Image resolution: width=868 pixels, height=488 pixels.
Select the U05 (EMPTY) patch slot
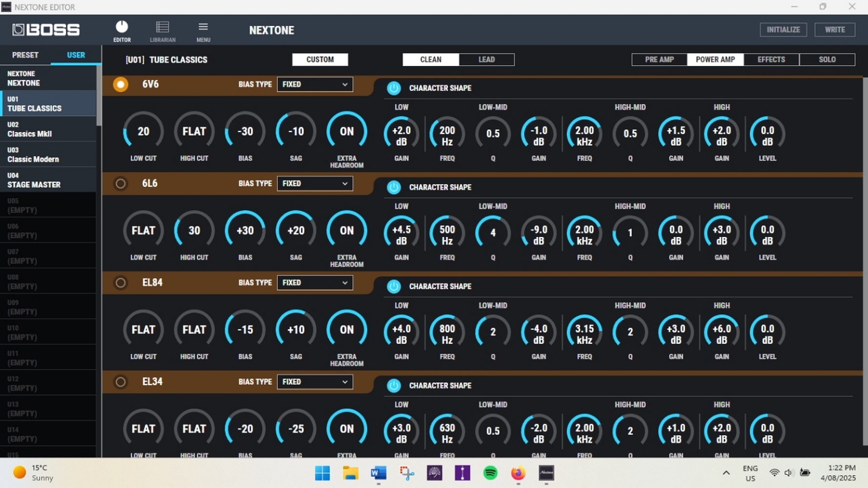(x=48, y=205)
